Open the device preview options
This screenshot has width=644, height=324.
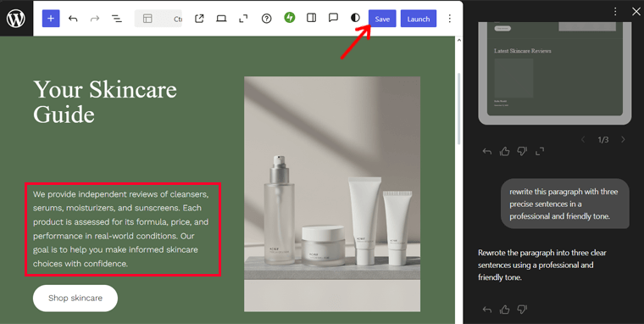(221, 19)
